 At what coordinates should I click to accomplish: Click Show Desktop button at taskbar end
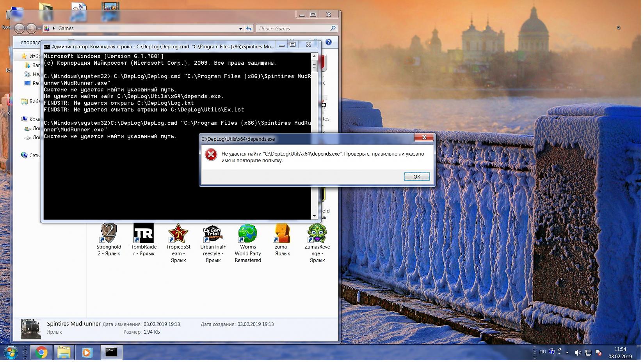639,353
